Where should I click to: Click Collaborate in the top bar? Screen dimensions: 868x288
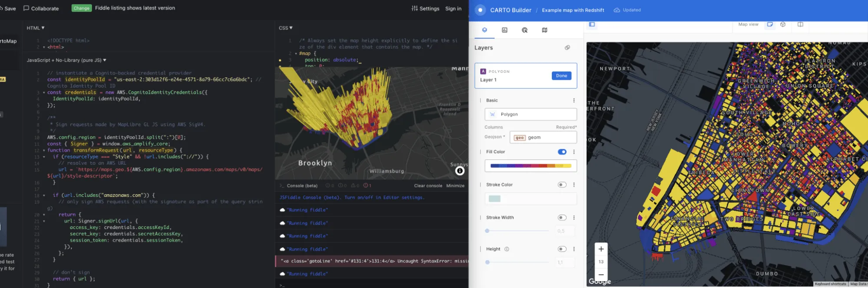[41, 8]
